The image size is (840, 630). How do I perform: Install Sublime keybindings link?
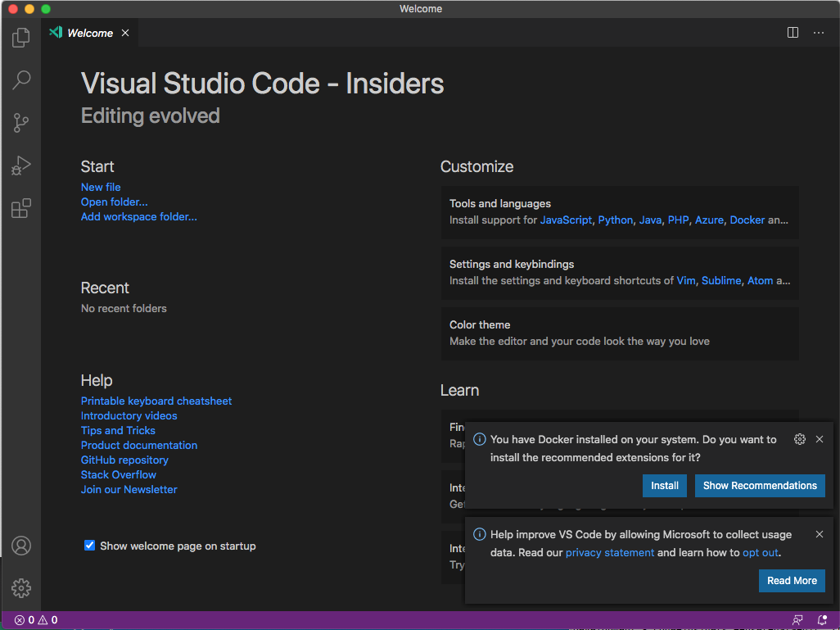(x=721, y=280)
